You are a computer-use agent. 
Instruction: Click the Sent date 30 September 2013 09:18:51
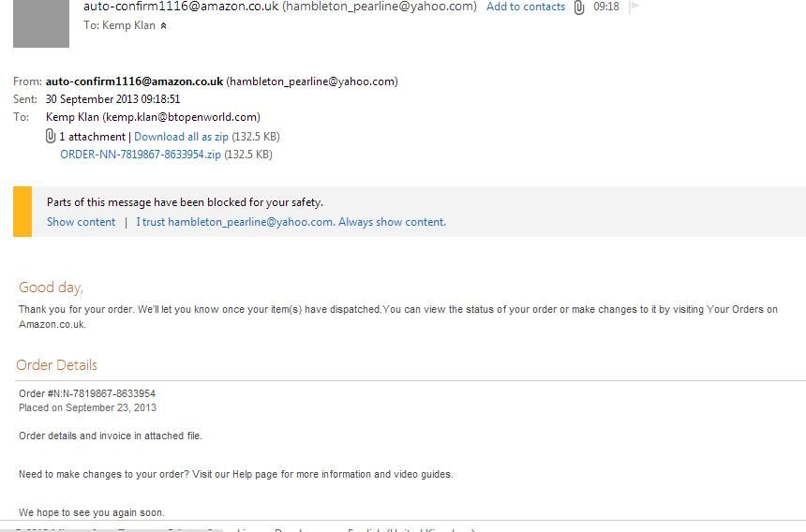113,99
